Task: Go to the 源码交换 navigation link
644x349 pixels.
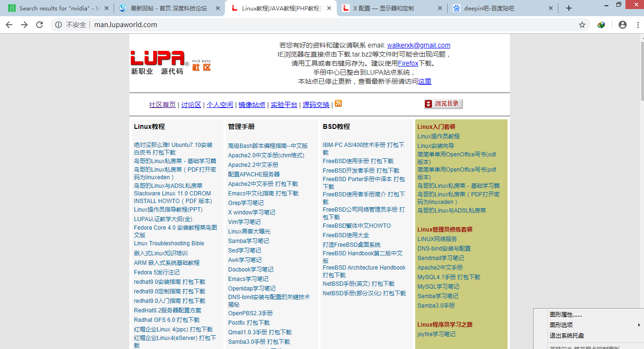Action: [316, 105]
